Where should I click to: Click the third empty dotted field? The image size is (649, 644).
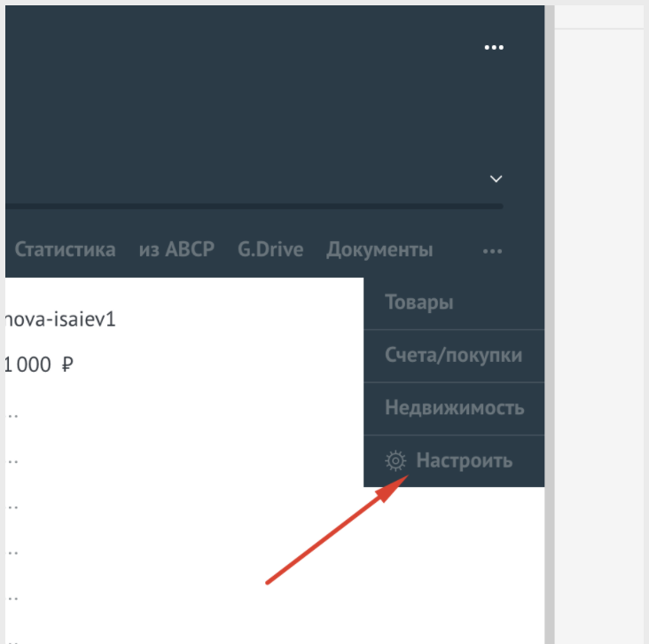[13, 506]
